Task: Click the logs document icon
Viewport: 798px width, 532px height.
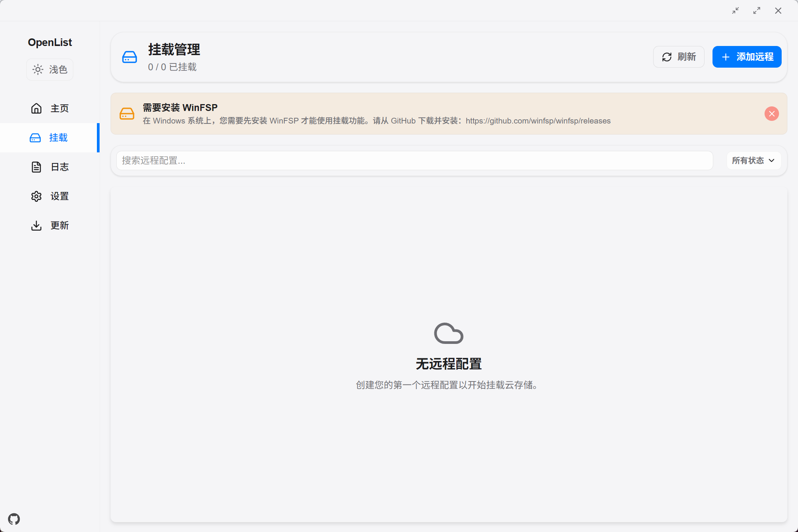Action: (x=36, y=167)
